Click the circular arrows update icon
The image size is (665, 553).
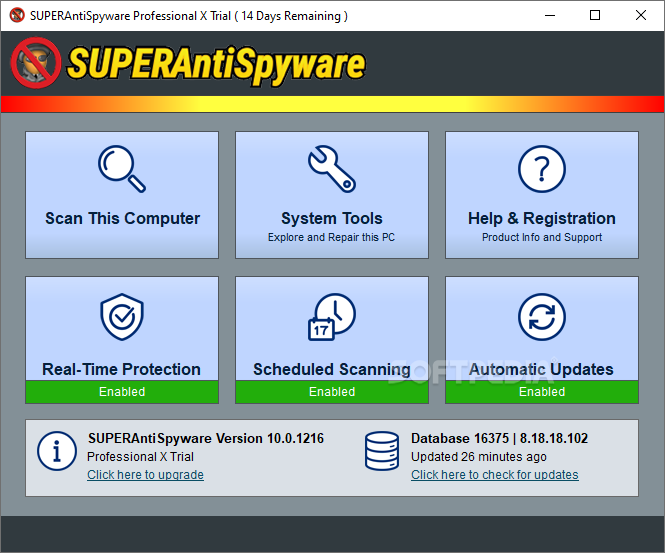pyautogui.click(x=542, y=316)
